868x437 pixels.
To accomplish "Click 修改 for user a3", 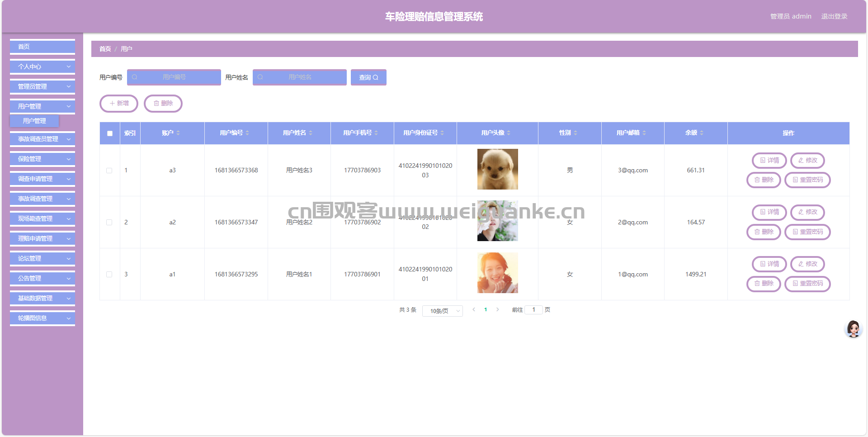I will pos(807,161).
